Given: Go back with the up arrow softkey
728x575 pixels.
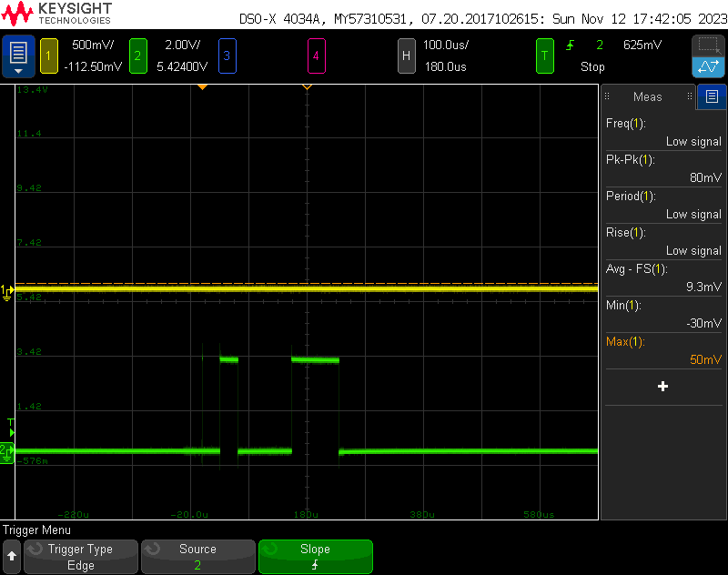Looking at the screenshot, I should (12, 556).
